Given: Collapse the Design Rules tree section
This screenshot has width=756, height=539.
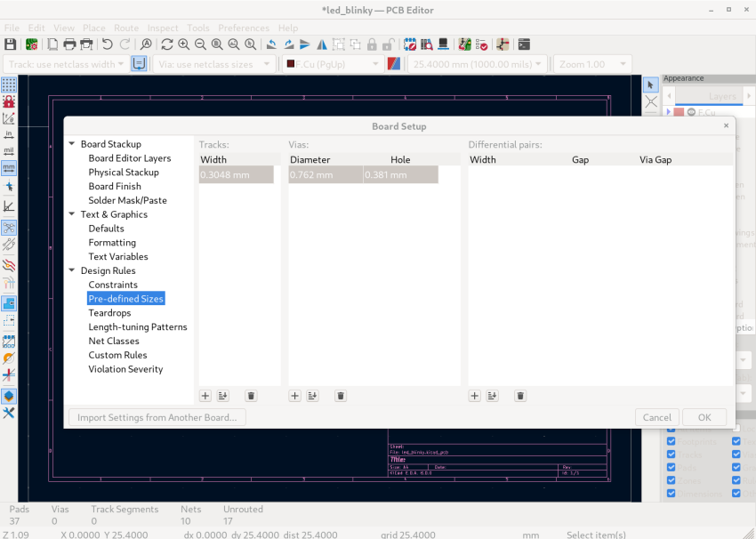Looking at the screenshot, I should coord(72,270).
